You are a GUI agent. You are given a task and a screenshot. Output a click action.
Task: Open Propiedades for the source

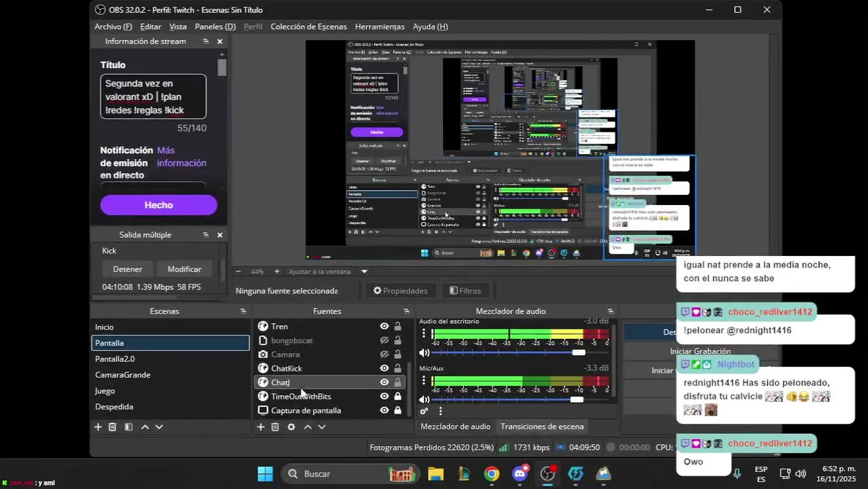pos(400,291)
